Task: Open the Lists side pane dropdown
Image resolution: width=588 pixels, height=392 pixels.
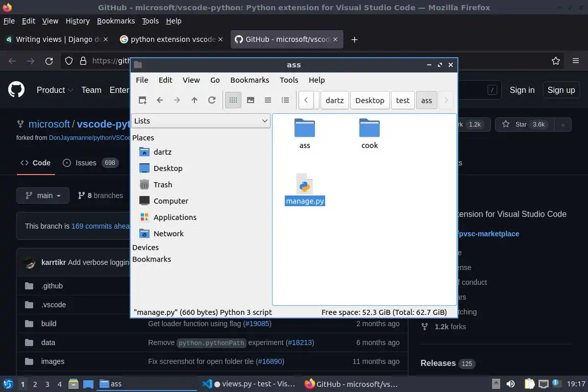Action: pyautogui.click(x=201, y=121)
